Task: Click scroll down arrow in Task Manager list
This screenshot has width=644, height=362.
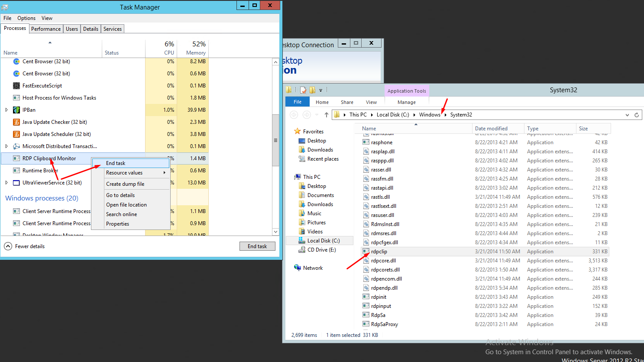Action: 275,232
